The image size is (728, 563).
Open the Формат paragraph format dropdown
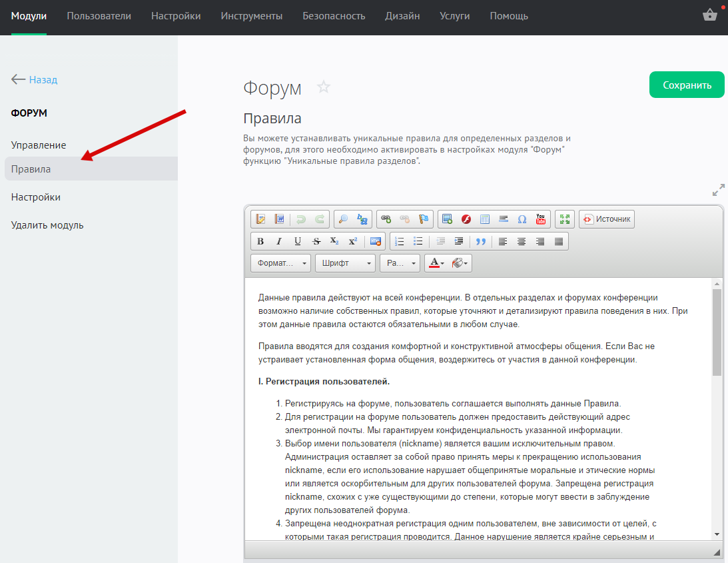coord(280,263)
